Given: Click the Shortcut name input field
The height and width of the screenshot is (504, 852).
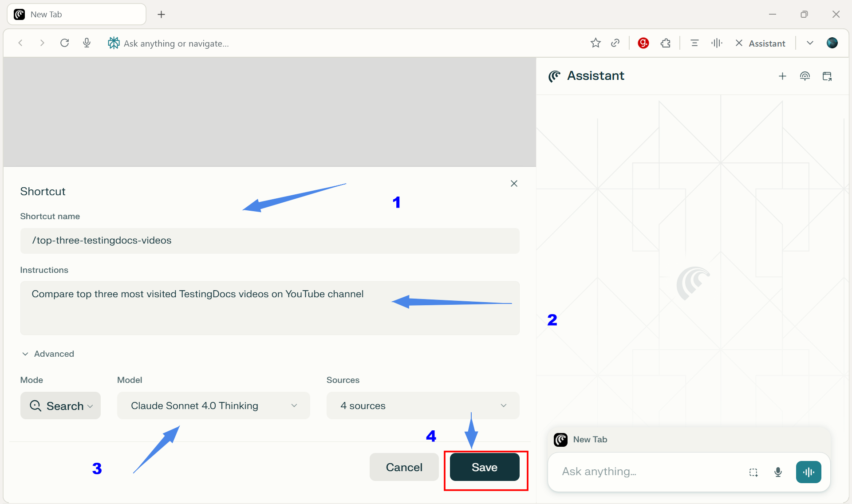Looking at the screenshot, I should (269, 241).
